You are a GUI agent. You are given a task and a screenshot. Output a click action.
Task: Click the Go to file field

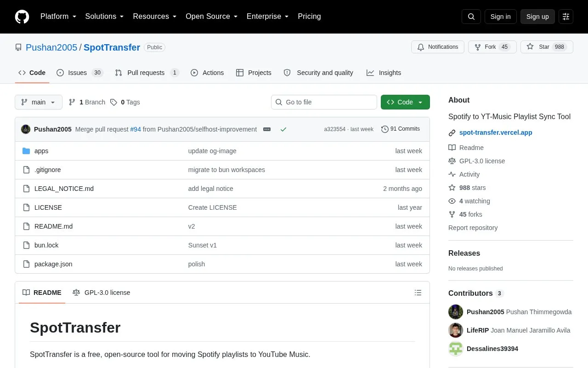pos(324,102)
